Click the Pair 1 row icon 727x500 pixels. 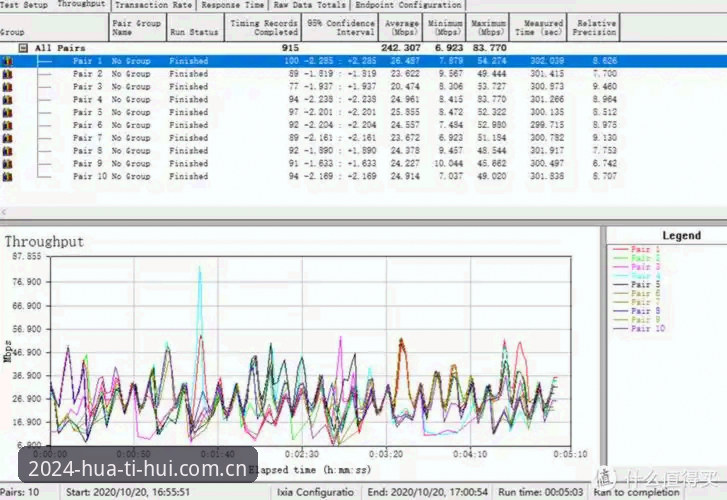point(7,61)
